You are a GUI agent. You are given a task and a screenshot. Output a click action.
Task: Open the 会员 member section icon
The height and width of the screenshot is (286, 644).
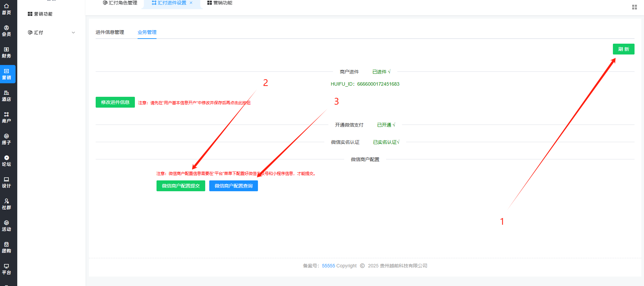click(6, 31)
